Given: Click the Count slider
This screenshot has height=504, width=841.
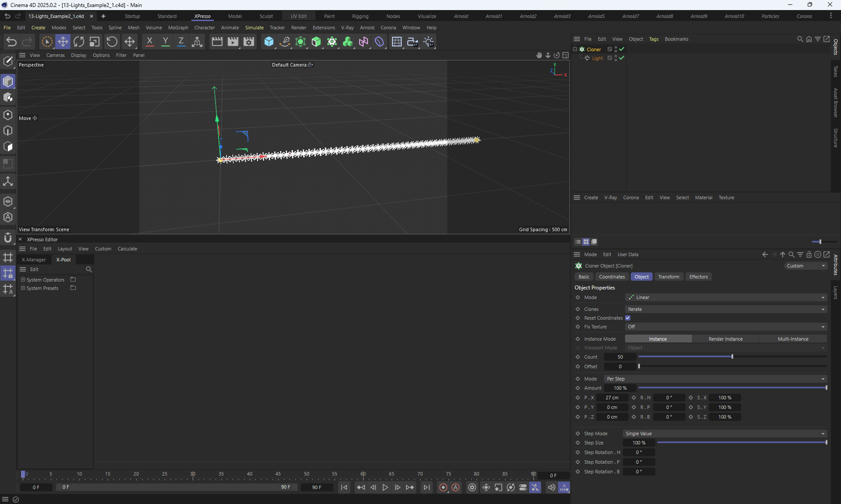Looking at the screenshot, I should pyautogui.click(x=731, y=357).
